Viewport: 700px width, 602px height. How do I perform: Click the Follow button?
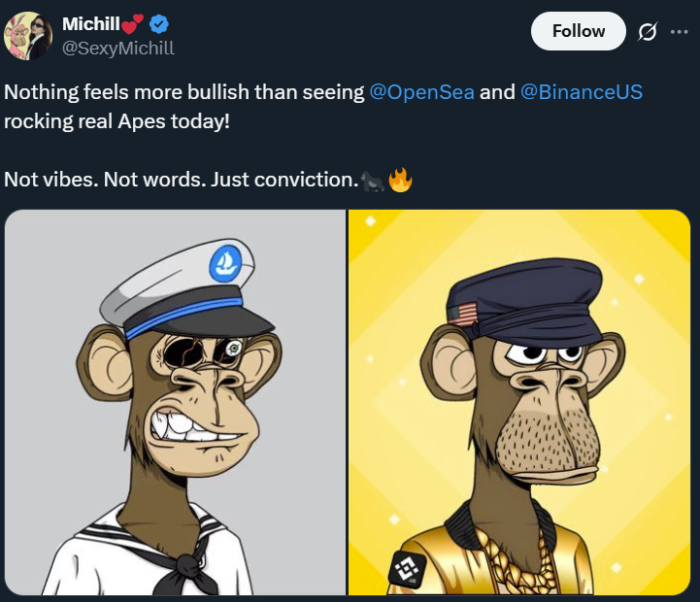coord(578,31)
